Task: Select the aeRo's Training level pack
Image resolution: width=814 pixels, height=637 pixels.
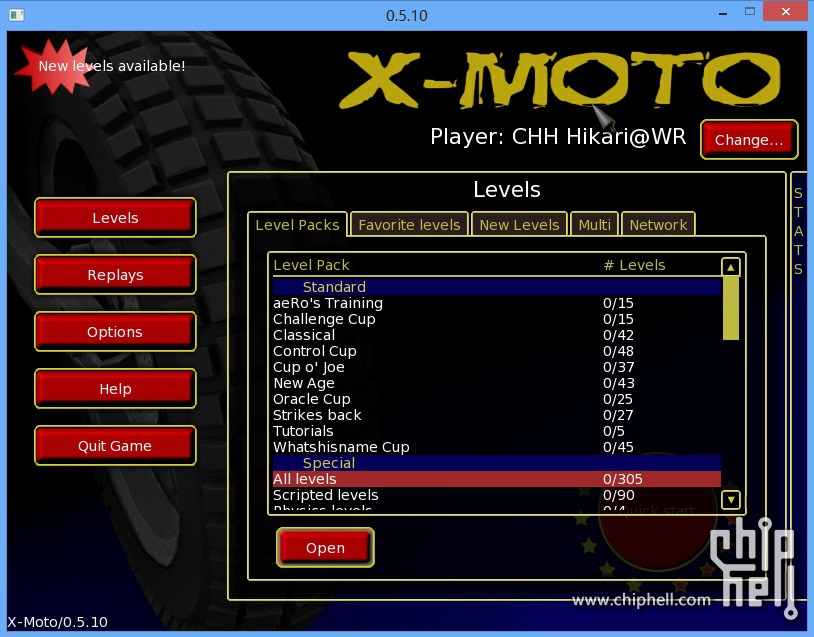Action: pos(497,303)
